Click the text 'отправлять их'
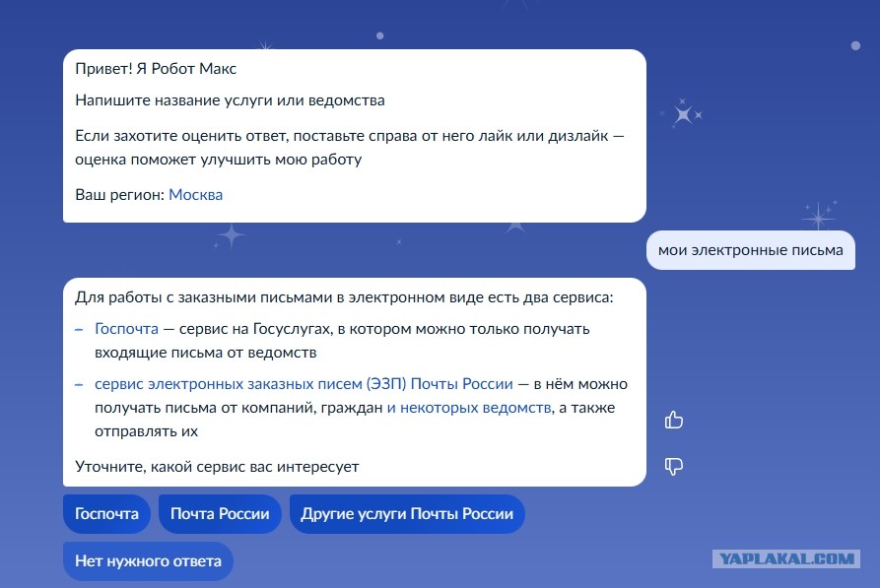The height and width of the screenshot is (588, 880). click(x=146, y=431)
